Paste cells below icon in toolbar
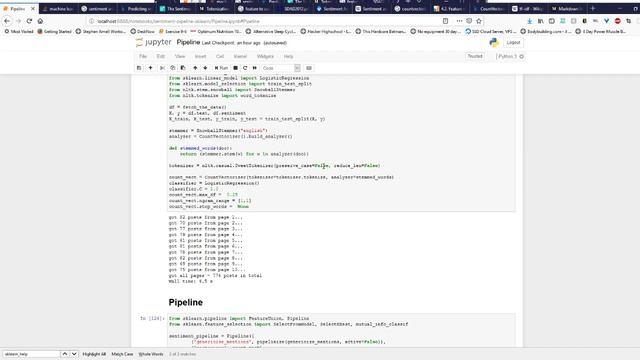 183,68
